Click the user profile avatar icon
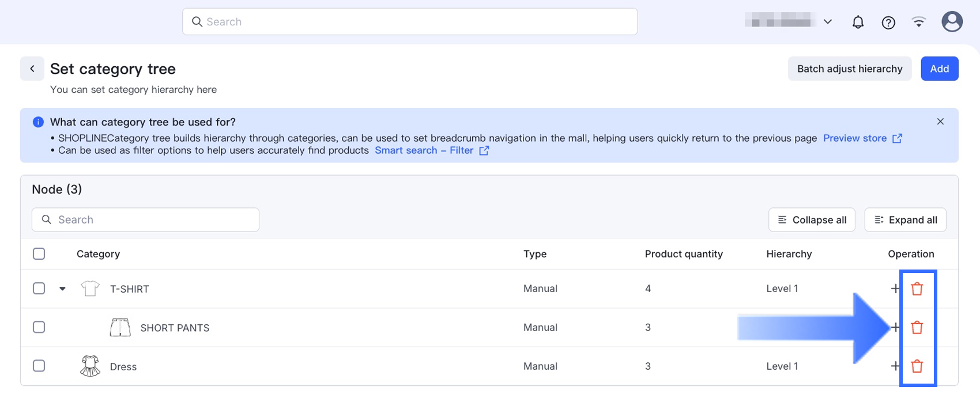Image resolution: width=980 pixels, height=417 pixels. point(952,22)
